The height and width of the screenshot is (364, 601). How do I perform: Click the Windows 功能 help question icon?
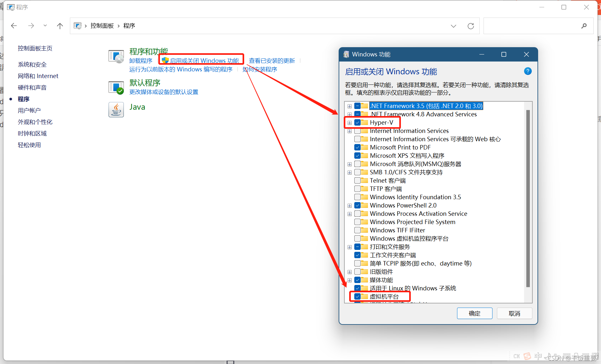[528, 71]
